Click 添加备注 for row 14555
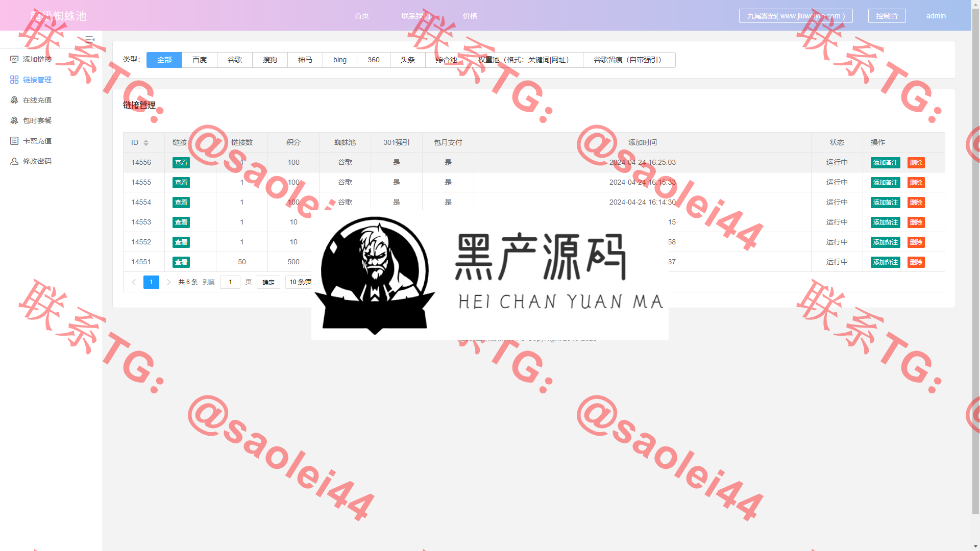The image size is (980, 551). pyautogui.click(x=886, y=183)
